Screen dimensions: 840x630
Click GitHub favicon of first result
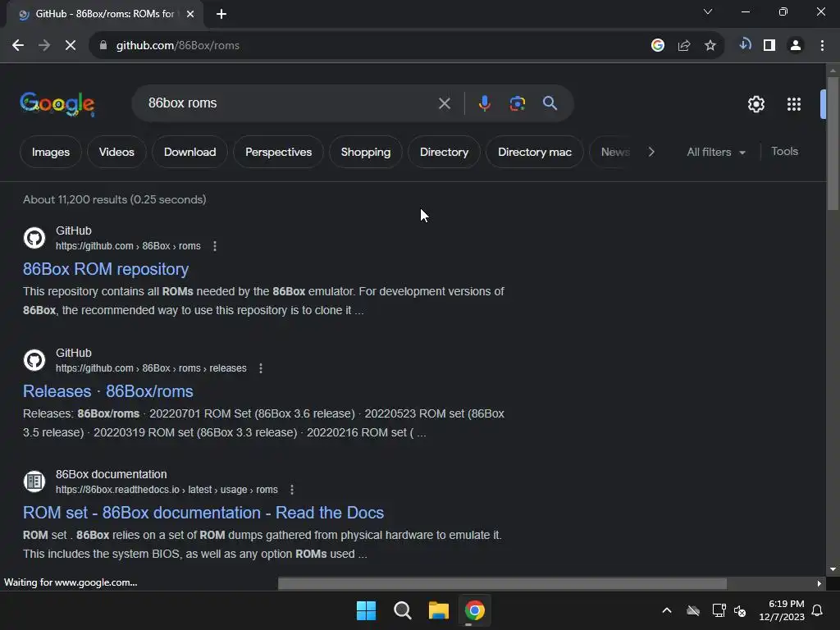click(34, 238)
